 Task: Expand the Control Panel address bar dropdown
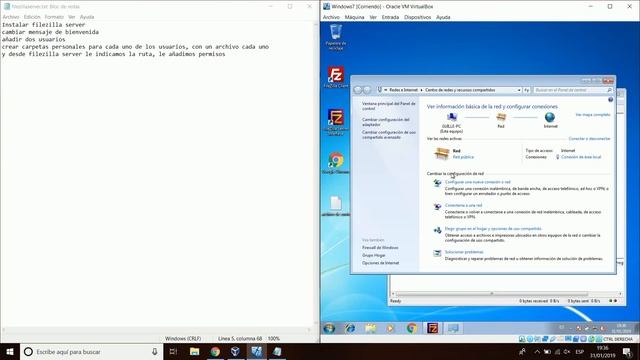pos(519,90)
